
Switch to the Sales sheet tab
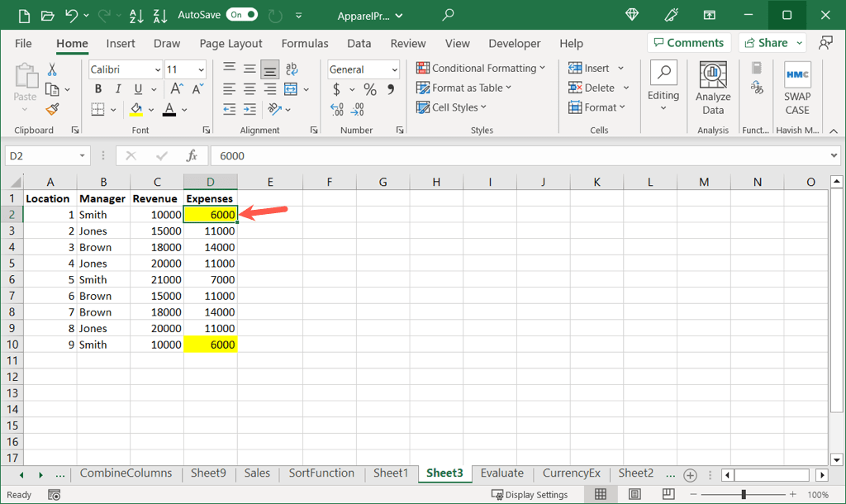(257, 473)
